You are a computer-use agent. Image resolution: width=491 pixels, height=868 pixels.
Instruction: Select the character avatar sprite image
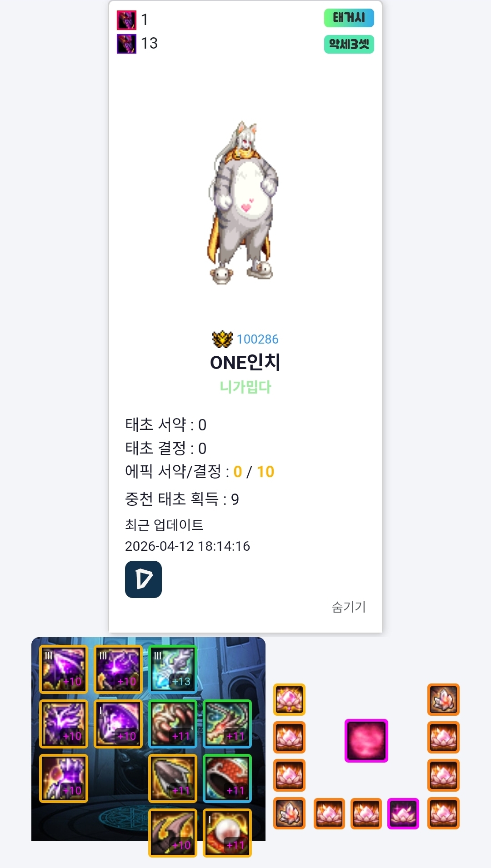pos(242,203)
